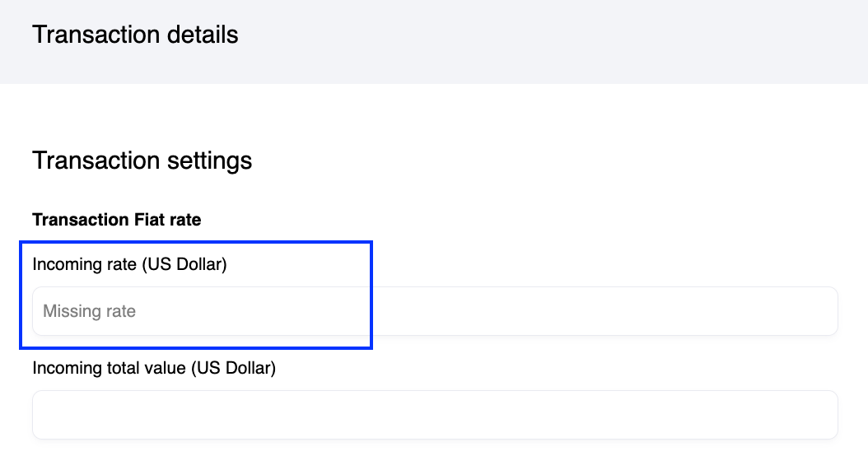
Task: Focus the Incoming total value input field
Action: click(435, 415)
